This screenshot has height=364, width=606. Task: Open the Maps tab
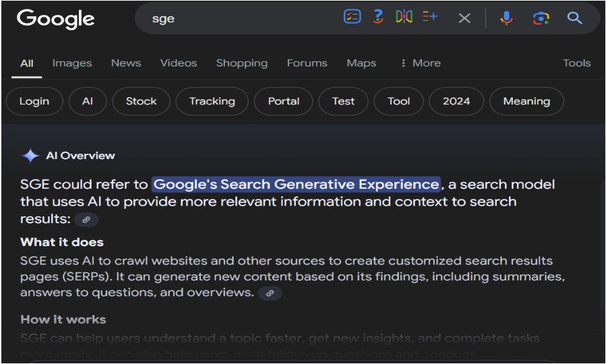click(361, 63)
